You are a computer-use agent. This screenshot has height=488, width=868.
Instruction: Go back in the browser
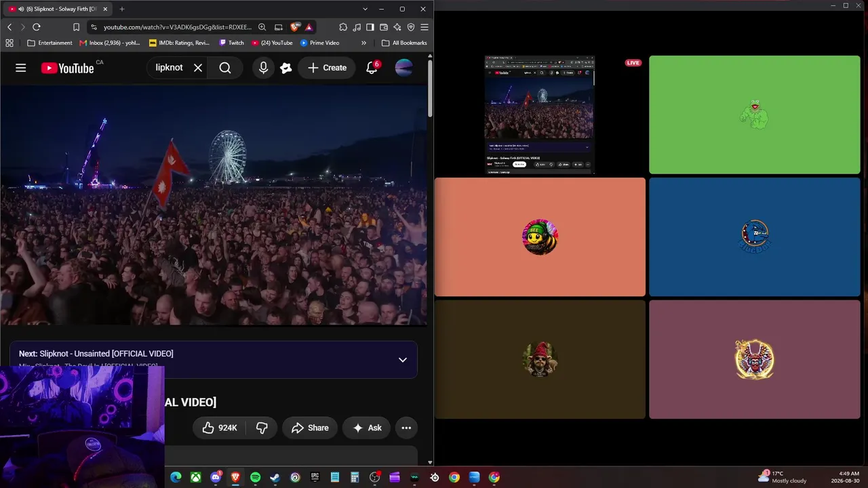tap(9, 27)
